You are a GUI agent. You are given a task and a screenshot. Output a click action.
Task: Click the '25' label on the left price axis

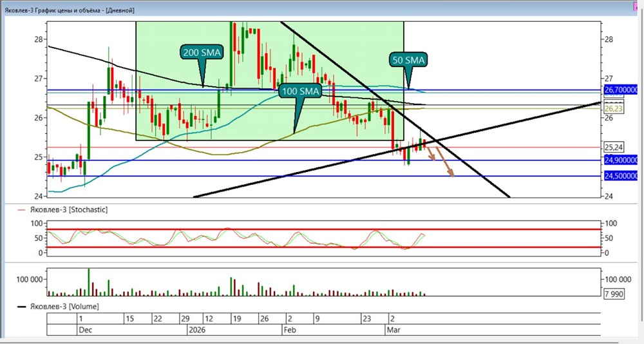tap(38, 157)
